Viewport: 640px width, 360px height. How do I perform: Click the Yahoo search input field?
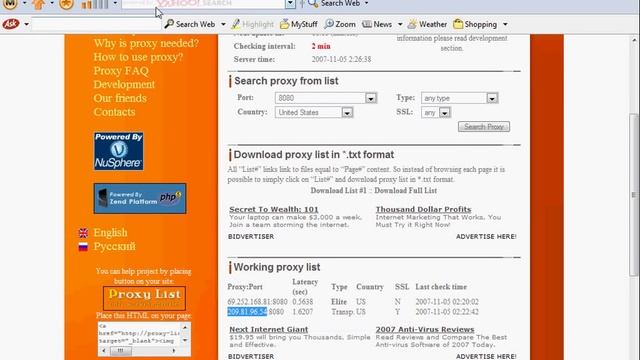pyautogui.click(x=203, y=4)
